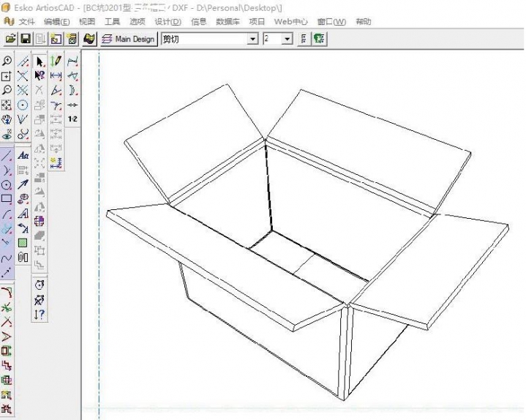Open the Web中心 menu

pyautogui.click(x=291, y=21)
